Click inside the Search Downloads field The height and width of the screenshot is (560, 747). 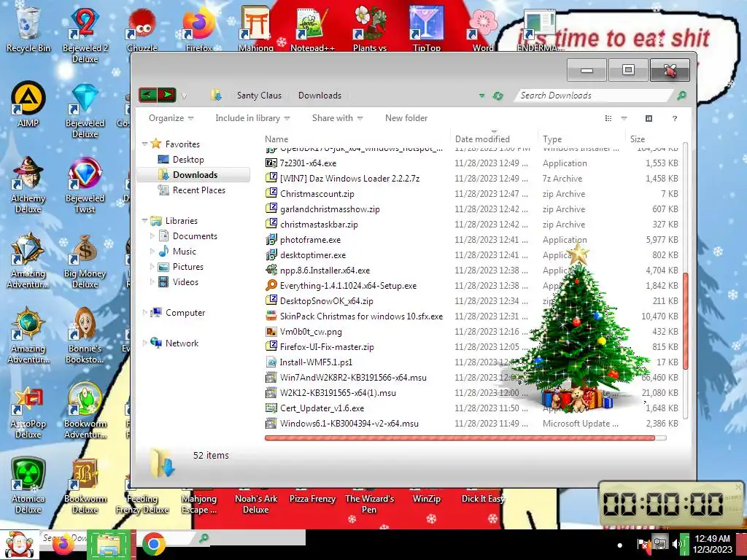(x=593, y=96)
